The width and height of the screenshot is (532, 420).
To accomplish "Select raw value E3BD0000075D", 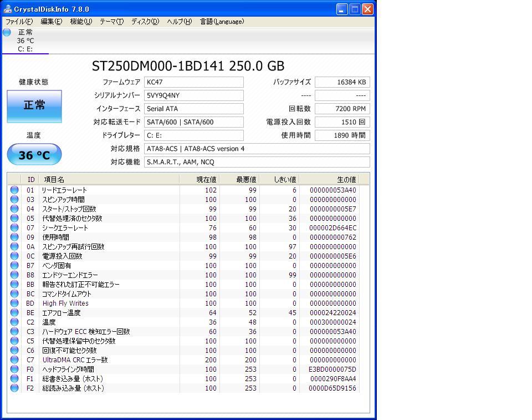I will pos(332,369).
